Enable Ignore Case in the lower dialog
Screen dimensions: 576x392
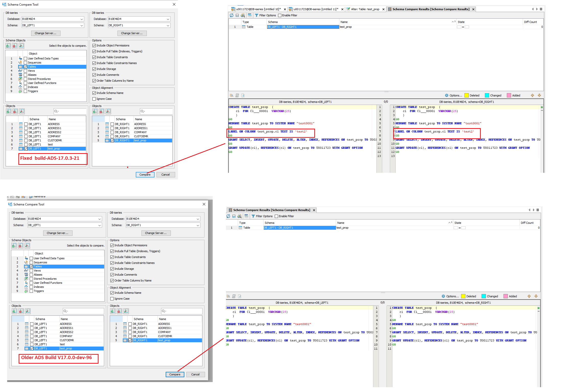pyautogui.click(x=112, y=299)
